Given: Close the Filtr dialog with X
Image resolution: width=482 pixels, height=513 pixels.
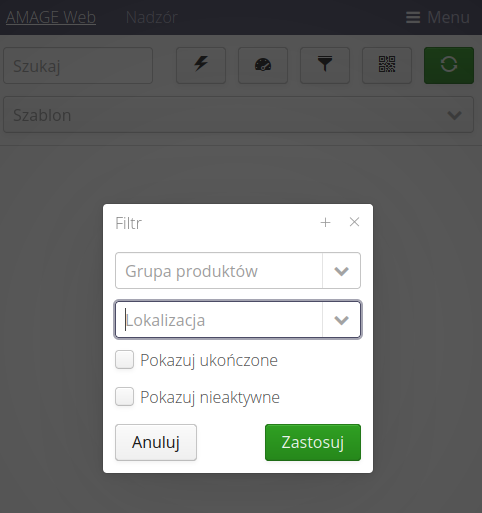Looking at the screenshot, I should tap(354, 222).
